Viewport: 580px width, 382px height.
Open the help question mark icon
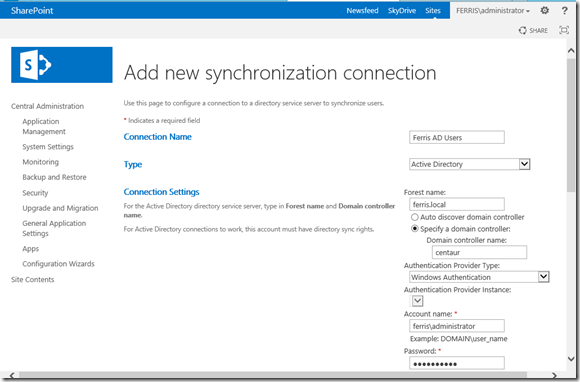coord(564,11)
